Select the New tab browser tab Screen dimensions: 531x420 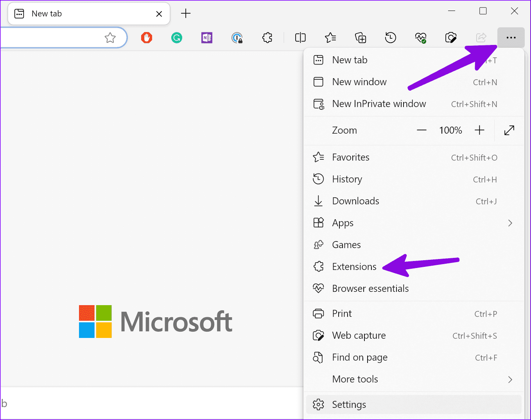tap(89, 14)
